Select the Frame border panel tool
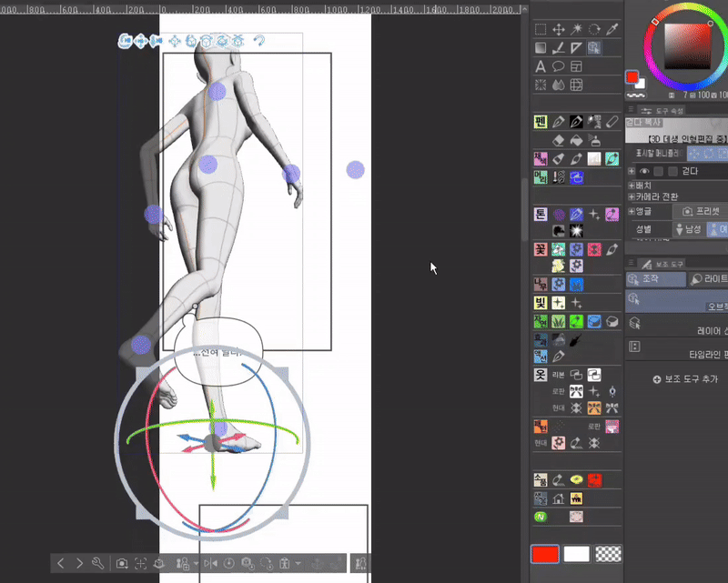Image resolution: width=728 pixels, height=583 pixels. (576, 66)
